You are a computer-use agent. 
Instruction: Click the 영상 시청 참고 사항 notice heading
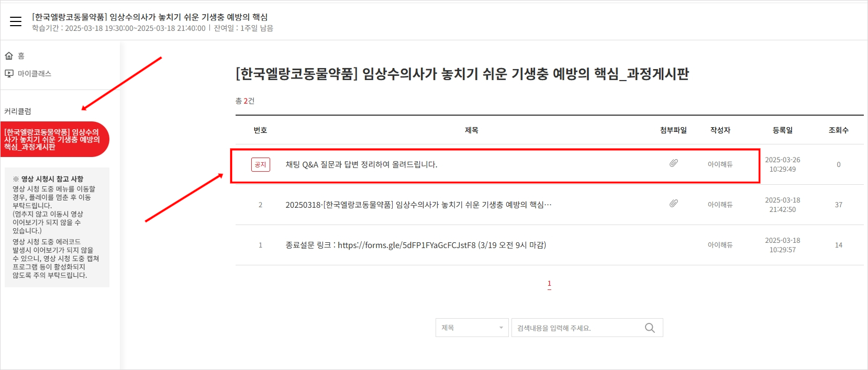tap(48, 178)
